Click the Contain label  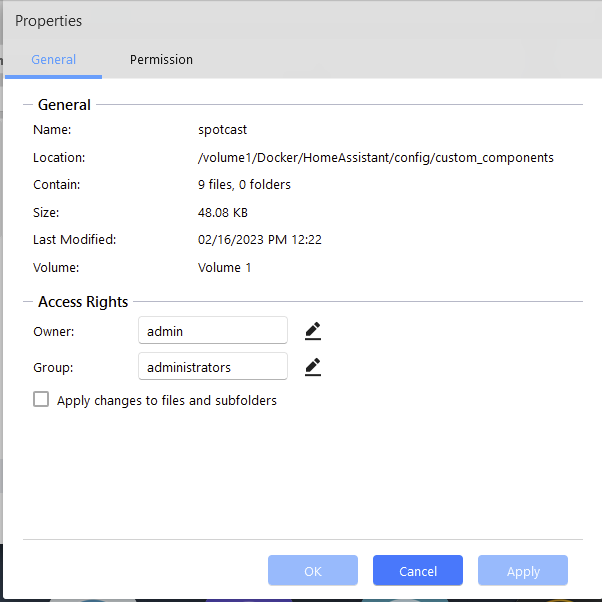[x=56, y=185]
